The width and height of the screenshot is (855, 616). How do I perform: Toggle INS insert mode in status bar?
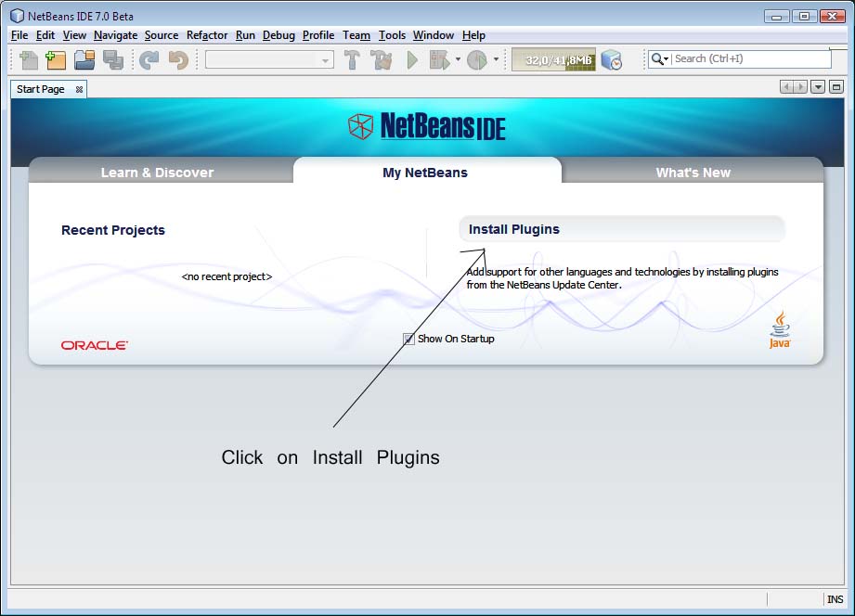click(x=835, y=599)
